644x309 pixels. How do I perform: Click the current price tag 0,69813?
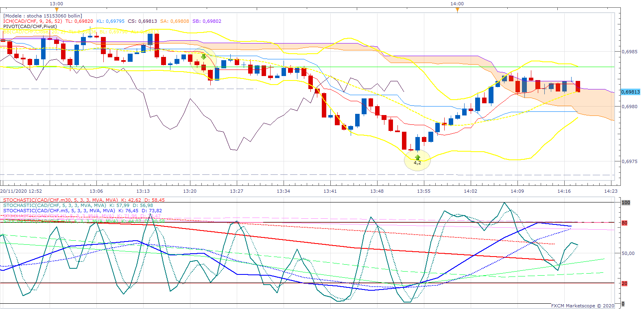point(631,92)
